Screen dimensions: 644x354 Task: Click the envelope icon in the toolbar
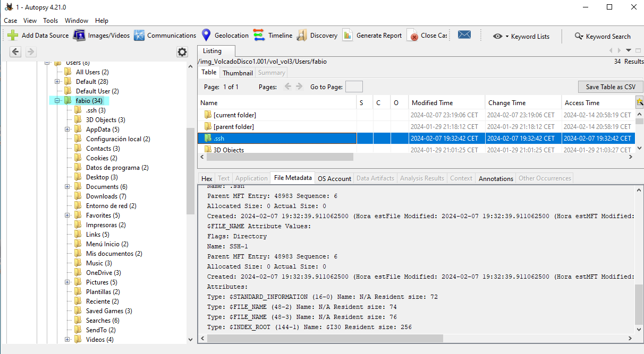pyautogui.click(x=464, y=35)
